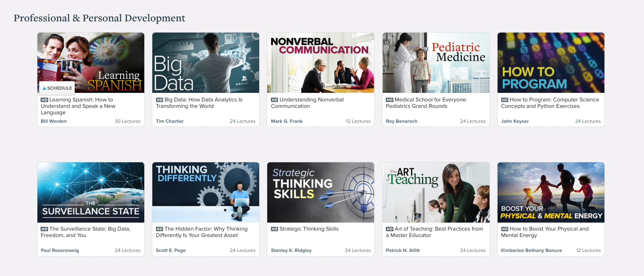
Task: Open the Strategic Thinking Skills thumbnail
Action: (x=321, y=192)
